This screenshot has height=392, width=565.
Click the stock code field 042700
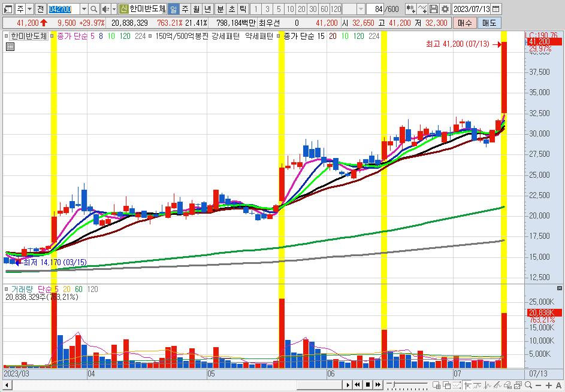coord(64,9)
